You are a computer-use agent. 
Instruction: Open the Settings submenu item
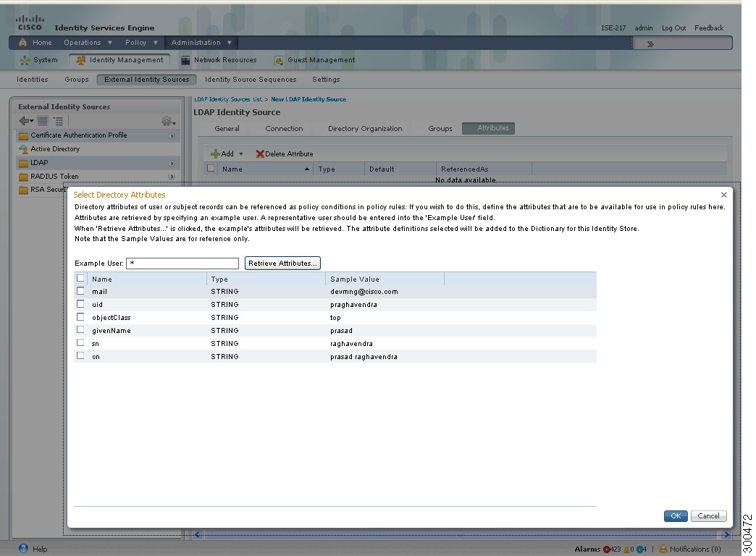pyautogui.click(x=326, y=80)
